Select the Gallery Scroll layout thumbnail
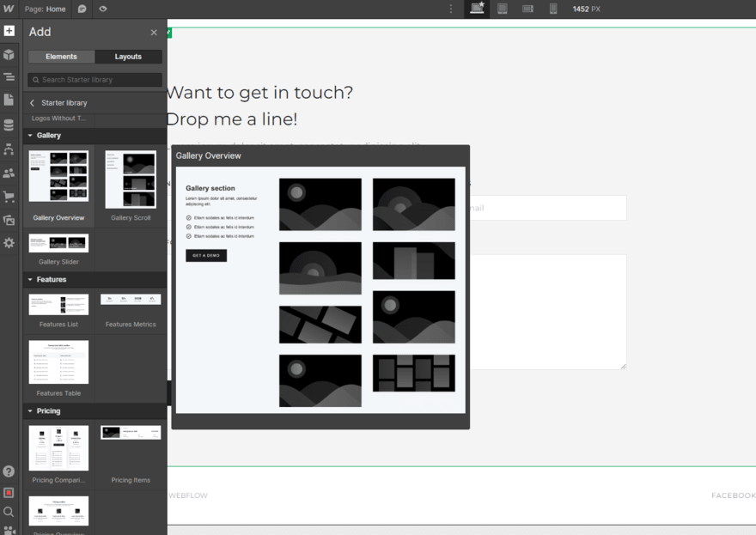Screen dimensions: 756x535 coord(131,180)
